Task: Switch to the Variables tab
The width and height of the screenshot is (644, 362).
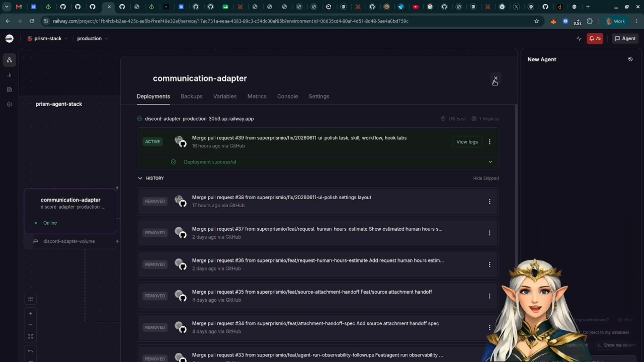Action: [225, 97]
